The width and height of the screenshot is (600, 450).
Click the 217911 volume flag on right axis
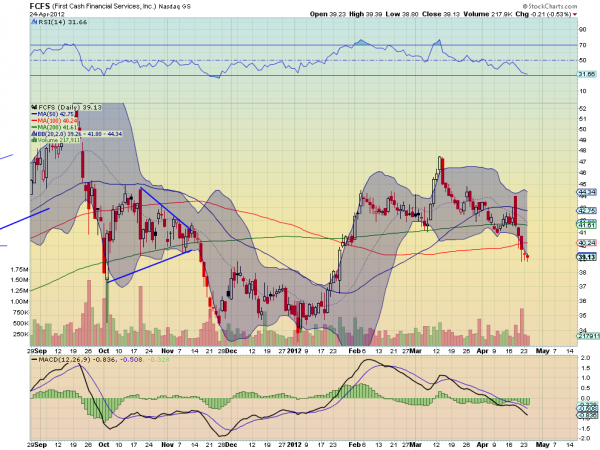(588, 336)
